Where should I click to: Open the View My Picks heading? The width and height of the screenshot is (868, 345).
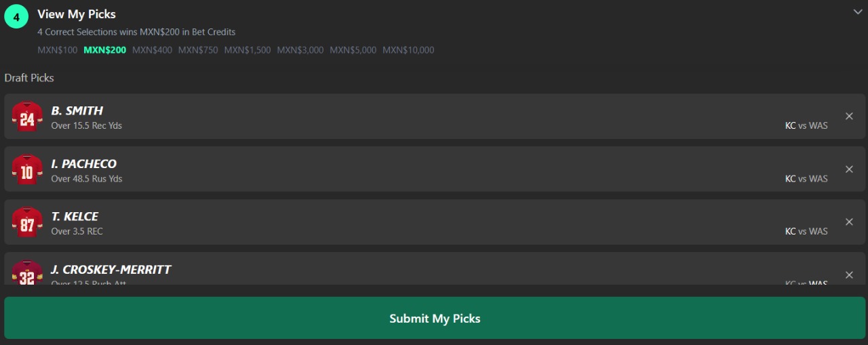[x=77, y=14]
